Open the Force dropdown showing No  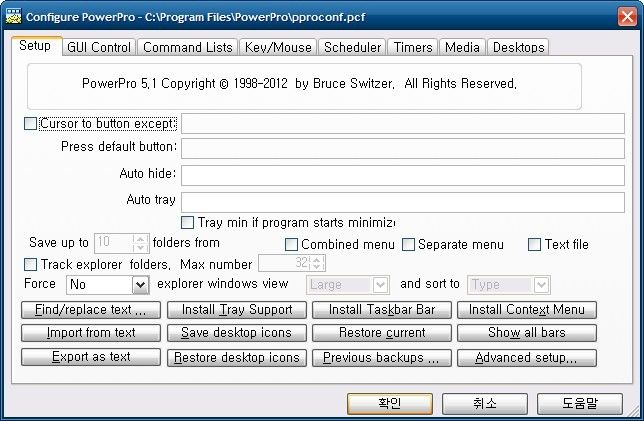(140, 285)
